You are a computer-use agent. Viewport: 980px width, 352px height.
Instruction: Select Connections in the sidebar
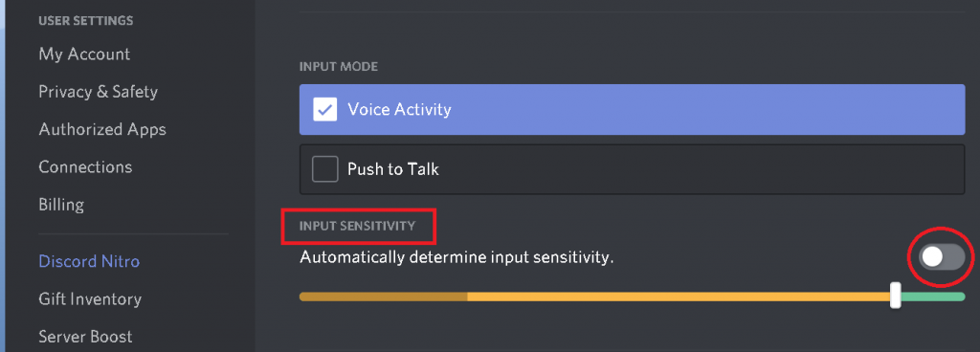pyautogui.click(x=85, y=167)
